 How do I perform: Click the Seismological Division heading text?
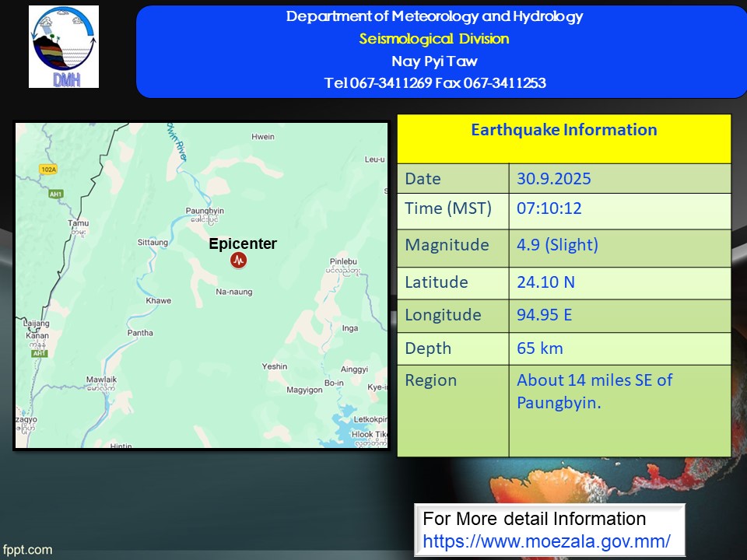click(x=434, y=39)
